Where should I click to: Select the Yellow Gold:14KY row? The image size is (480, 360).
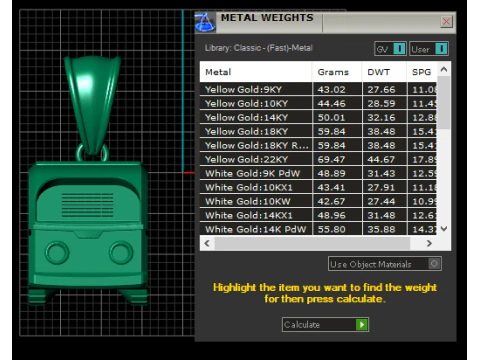click(x=318, y=117)
